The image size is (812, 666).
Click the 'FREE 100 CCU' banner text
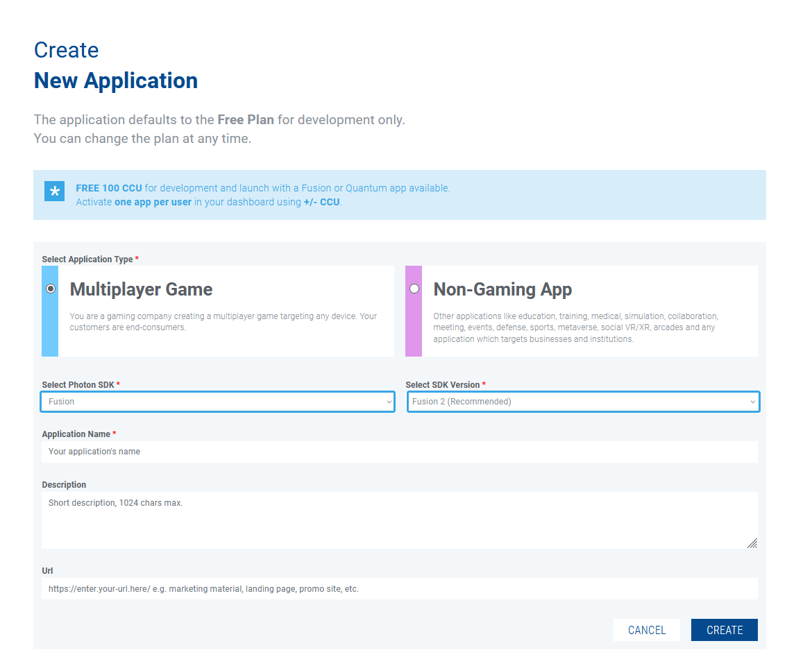tap(109, 189)
